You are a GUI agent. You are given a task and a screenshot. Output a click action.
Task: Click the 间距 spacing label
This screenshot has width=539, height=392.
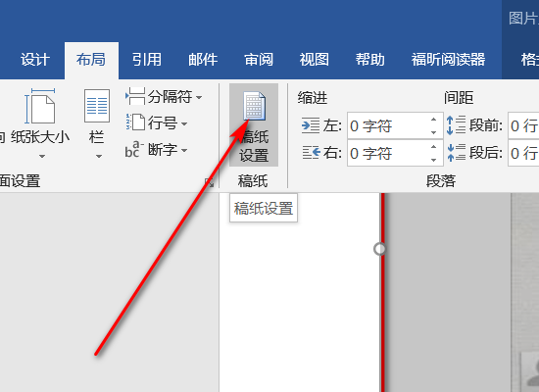coord(459,98)
